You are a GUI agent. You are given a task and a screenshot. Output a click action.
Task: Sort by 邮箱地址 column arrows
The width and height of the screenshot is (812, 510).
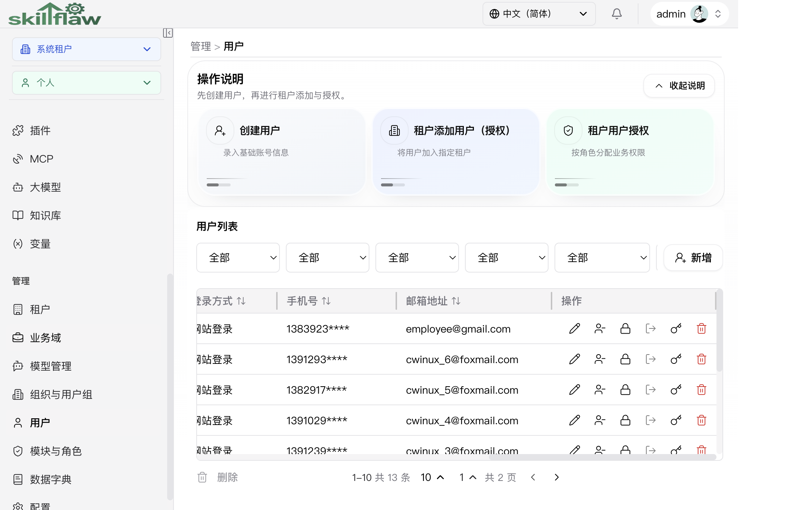pyautogui.click(x=456, y=301)
